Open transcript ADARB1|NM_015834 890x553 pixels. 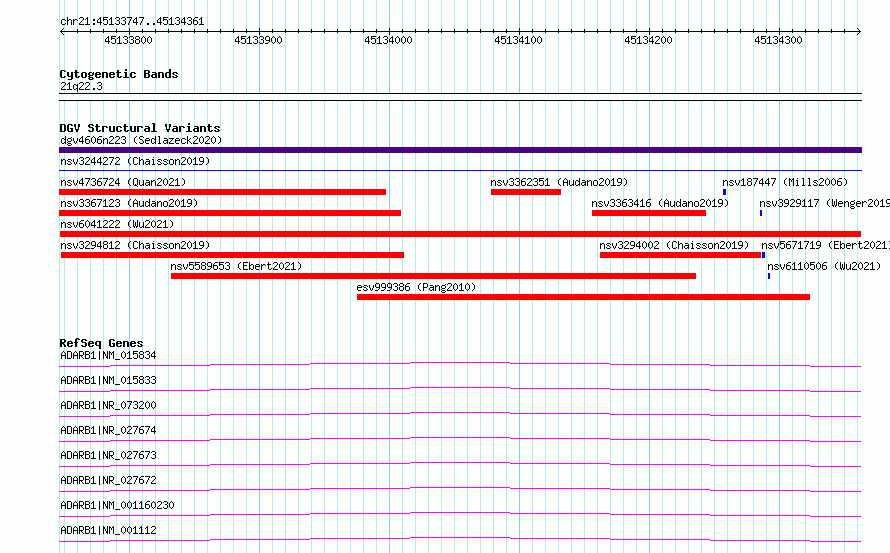click(x=108, y=355)
